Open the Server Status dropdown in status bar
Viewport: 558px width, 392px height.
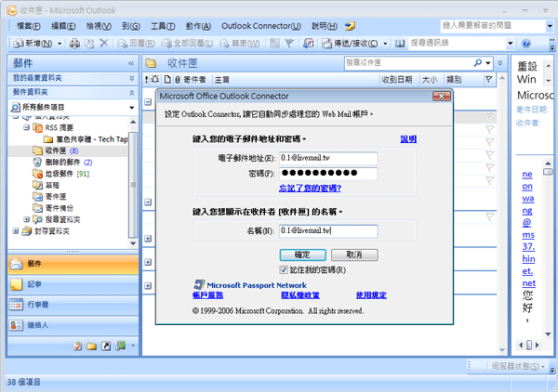(x=518, y=366)
